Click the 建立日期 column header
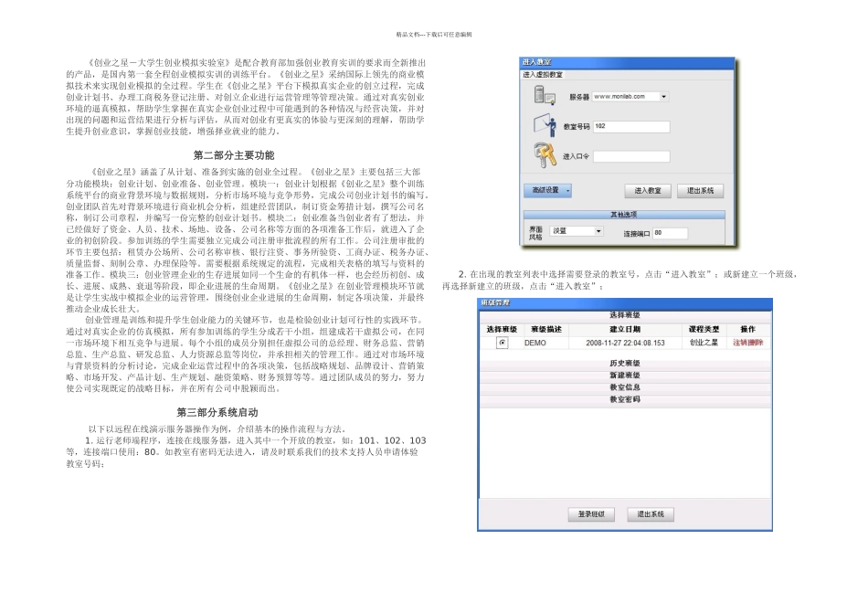This screenshot has height=614, width=868. 625,329
